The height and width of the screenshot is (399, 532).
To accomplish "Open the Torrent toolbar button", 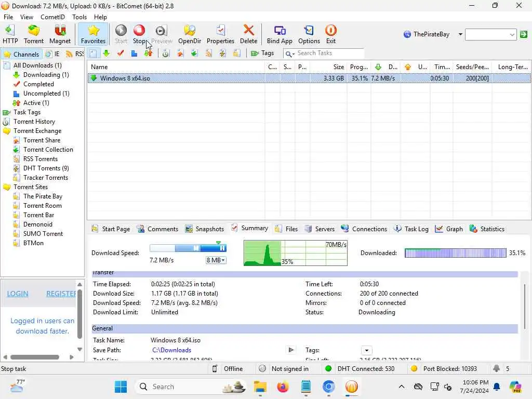I will pos(34,34).
